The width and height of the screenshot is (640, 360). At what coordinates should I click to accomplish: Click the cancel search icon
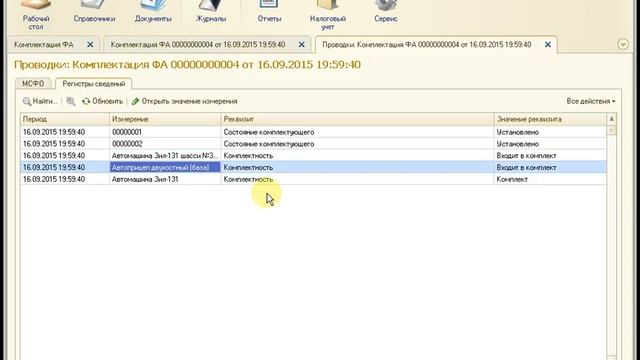71,101
